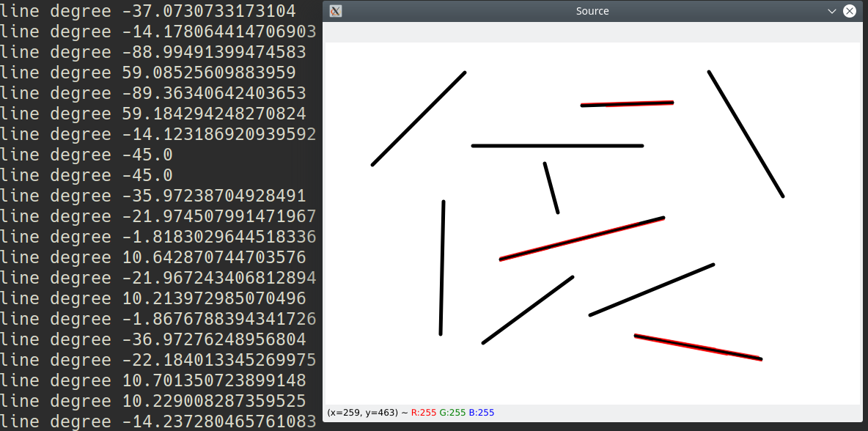Click terminal line 'line degree -21.967243406812894'
This screenshot has height=431, width=868.
pyautogui.click(x=158, y=278)
